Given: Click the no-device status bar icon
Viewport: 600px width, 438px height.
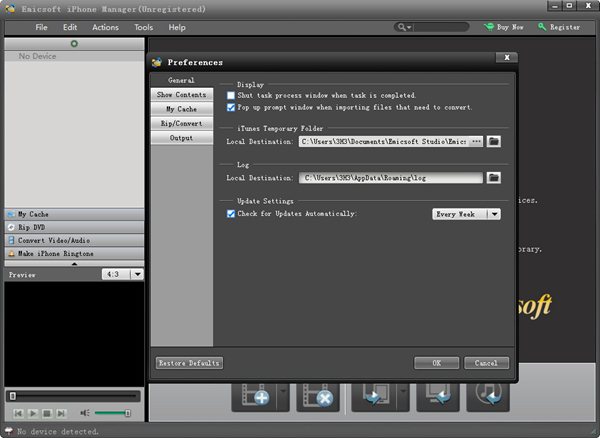Looking at the screenshot, I should coord(8,431).
